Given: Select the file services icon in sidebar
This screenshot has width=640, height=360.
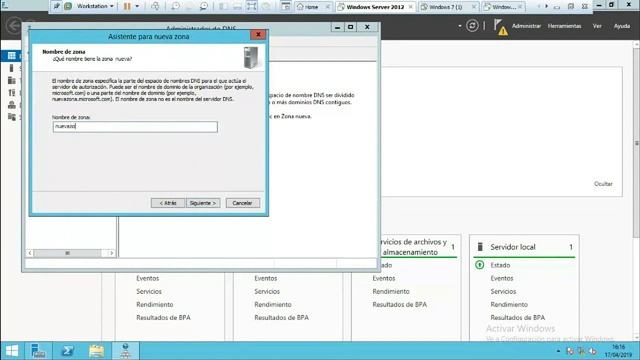Looking at the screenshot, I should (11, 118).
